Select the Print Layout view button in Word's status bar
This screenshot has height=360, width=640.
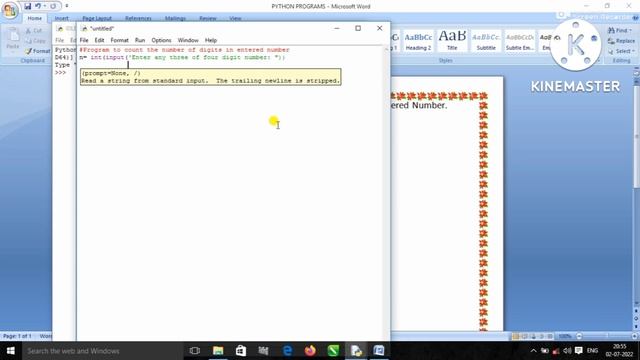pyautogui.click(x=516, y=336)
